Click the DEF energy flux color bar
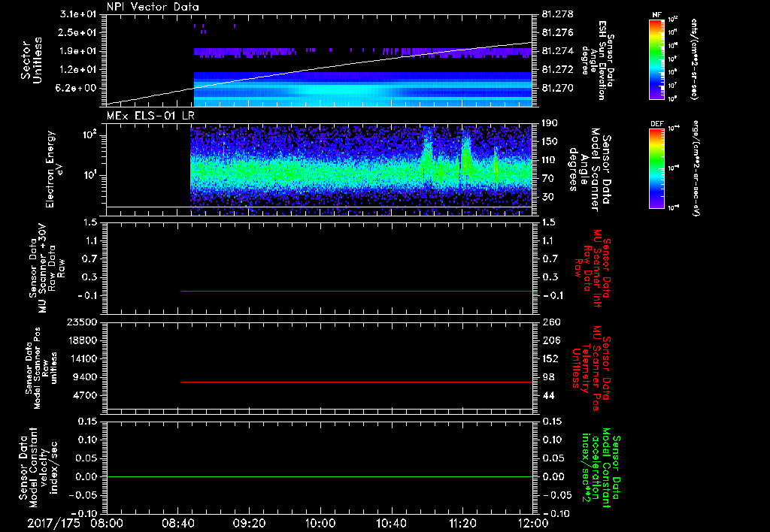 (657, 168)
